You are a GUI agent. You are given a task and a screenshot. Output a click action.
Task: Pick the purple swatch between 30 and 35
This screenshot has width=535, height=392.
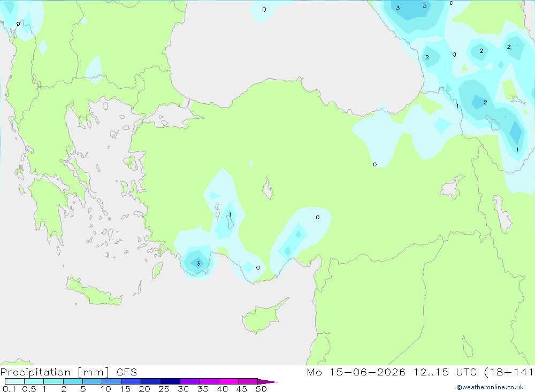pyautogui.click(x=190, y=381)
